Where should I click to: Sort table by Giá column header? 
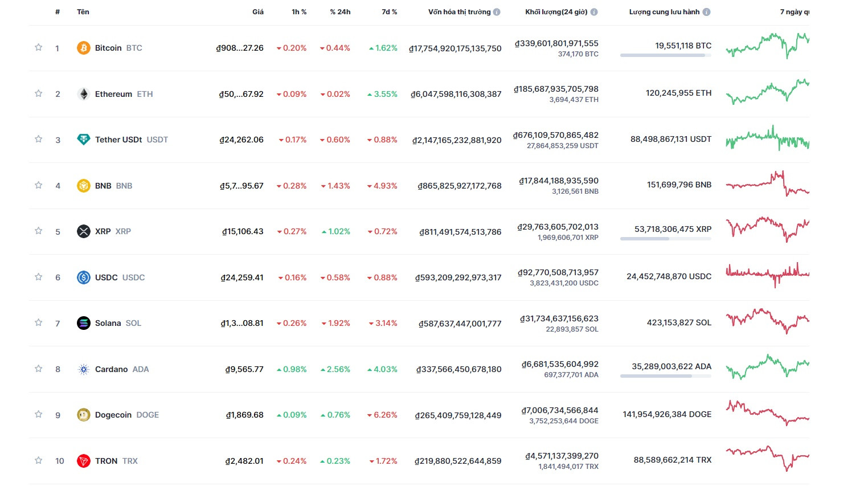pyautogui.click(x=257, y=12)
